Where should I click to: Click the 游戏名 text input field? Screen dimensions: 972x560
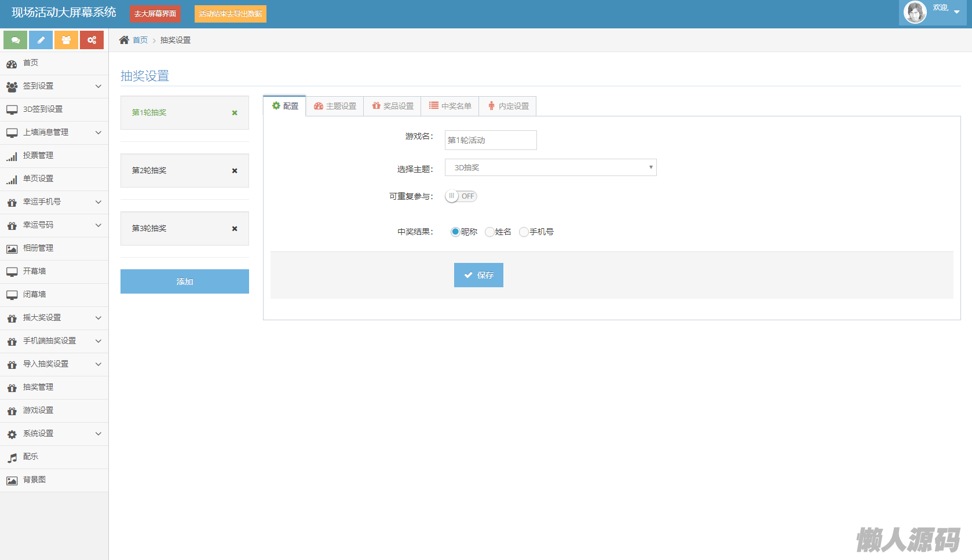click(491, 140)
